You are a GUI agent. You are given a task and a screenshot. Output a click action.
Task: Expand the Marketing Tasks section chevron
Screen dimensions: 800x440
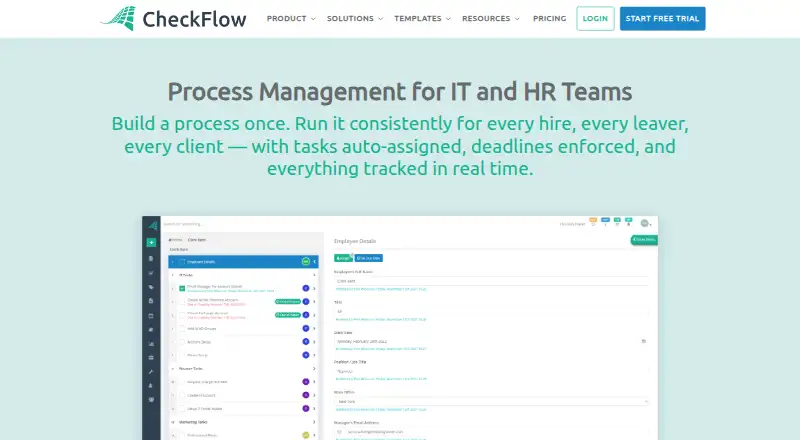point(314,422)
